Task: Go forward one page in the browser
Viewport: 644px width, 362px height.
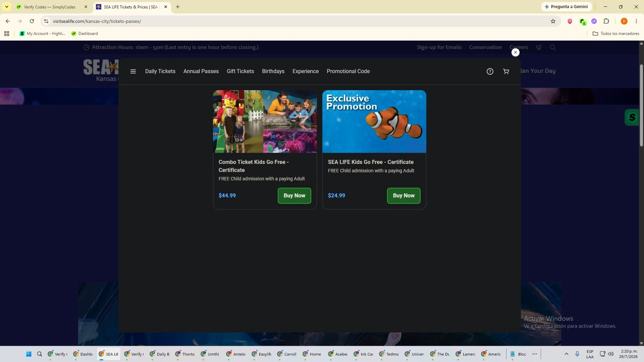Action: coord(20,21)
